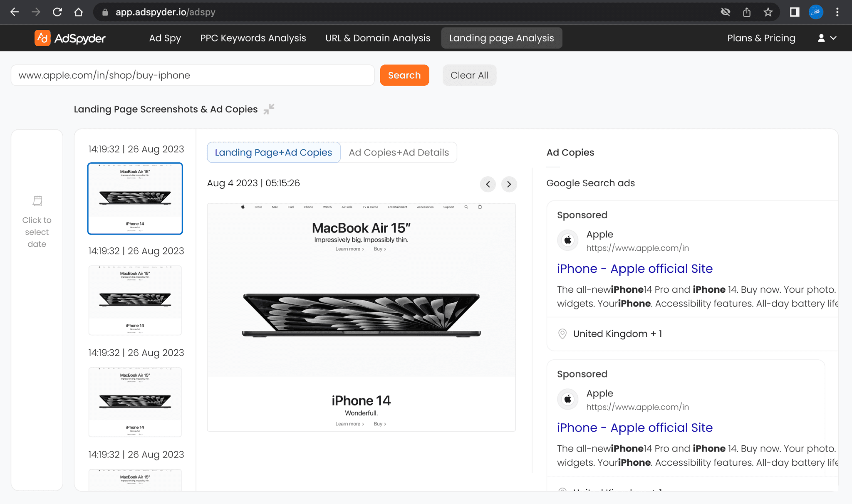The width and height of the screenshot is (852, 504).
Task: Click the site lock icon in address bar
Action: click(105, 12)
